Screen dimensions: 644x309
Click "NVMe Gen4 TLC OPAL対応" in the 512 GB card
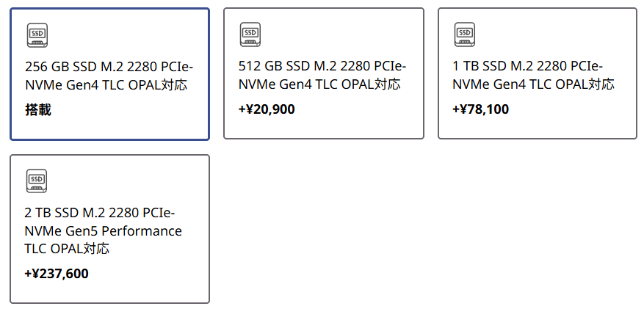coord(319,84)
